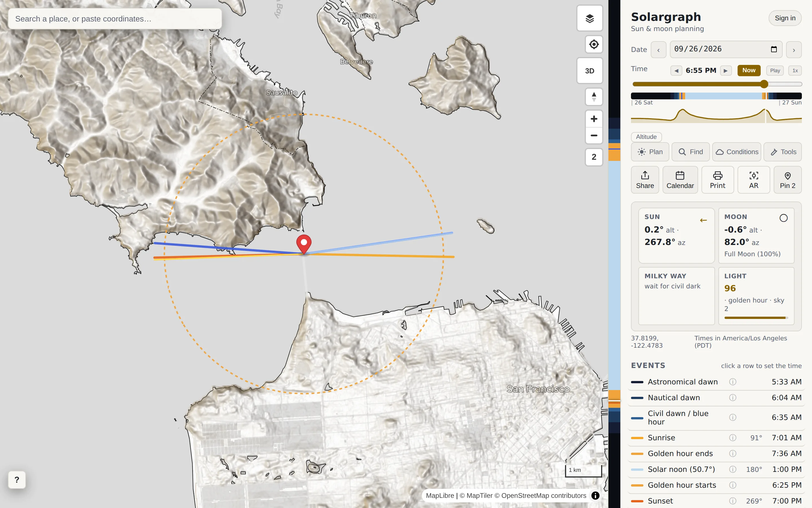Viewport: 812px width, 508px height.
Task: Open info for Solar noon
Action: click(732, 469)
